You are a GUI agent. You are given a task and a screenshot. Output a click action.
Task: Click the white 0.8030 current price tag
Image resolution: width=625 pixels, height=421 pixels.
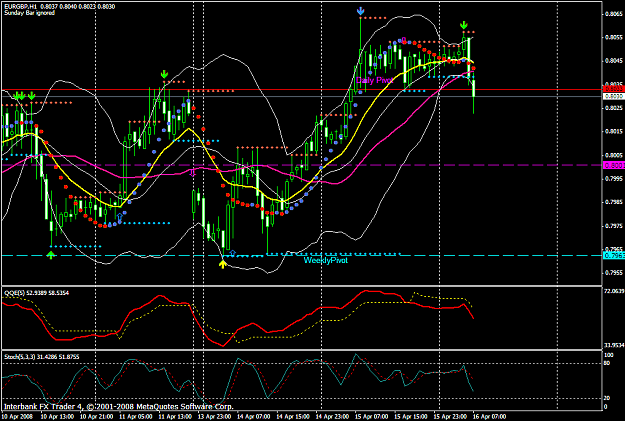(614, 96)
